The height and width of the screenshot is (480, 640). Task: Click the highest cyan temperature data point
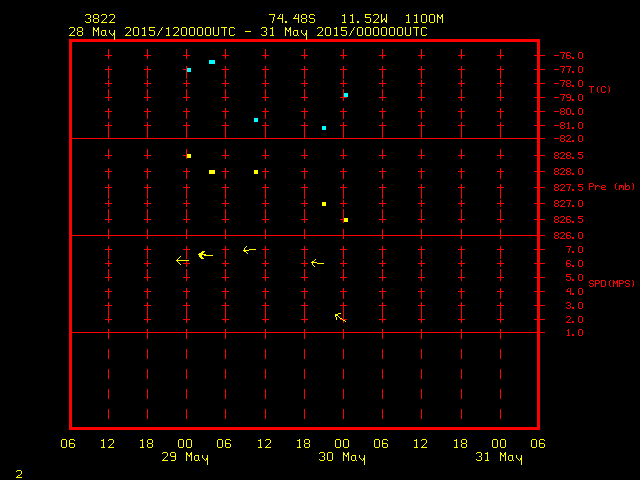[212, 62]
